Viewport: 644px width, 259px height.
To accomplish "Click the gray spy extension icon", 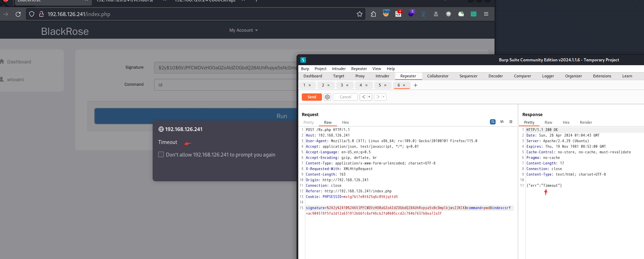I will click(x=436, y=14).
